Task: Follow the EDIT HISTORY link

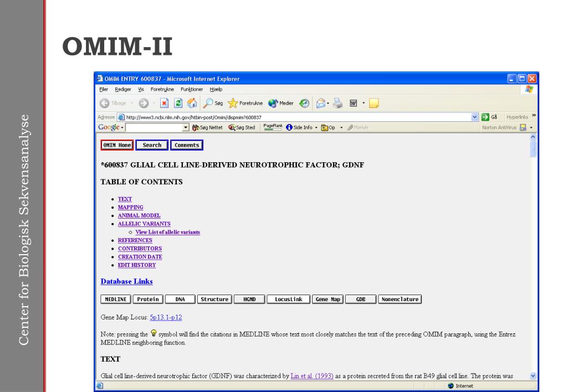Action: (137, 265)
